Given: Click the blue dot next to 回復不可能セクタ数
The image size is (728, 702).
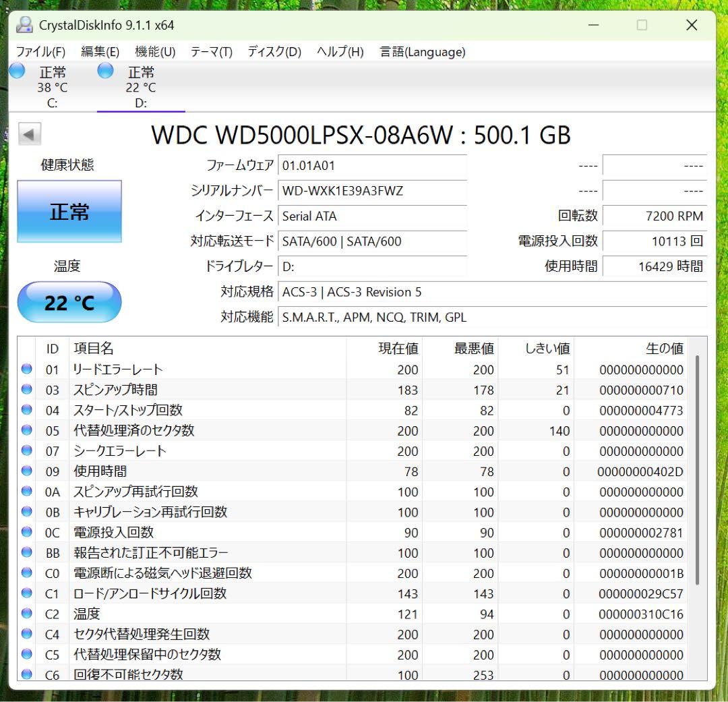Looking at the screenshot, I should (x=26, y=674).
